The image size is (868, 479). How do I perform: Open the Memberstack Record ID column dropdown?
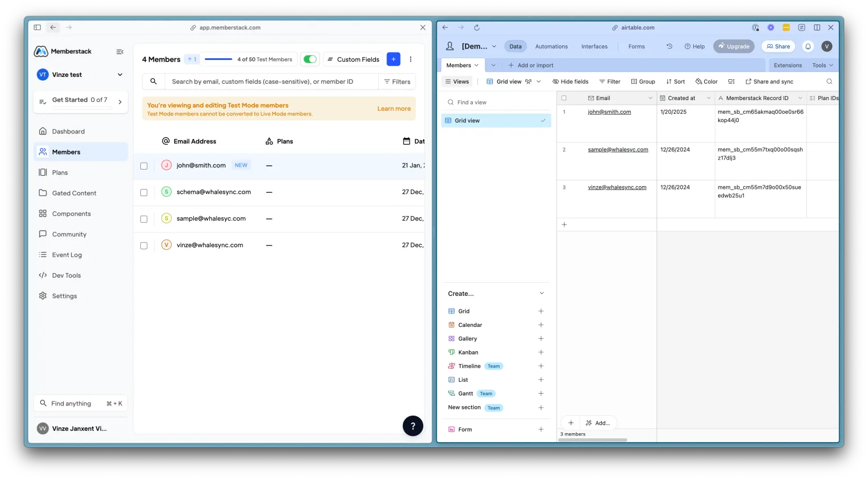[800, 98]
